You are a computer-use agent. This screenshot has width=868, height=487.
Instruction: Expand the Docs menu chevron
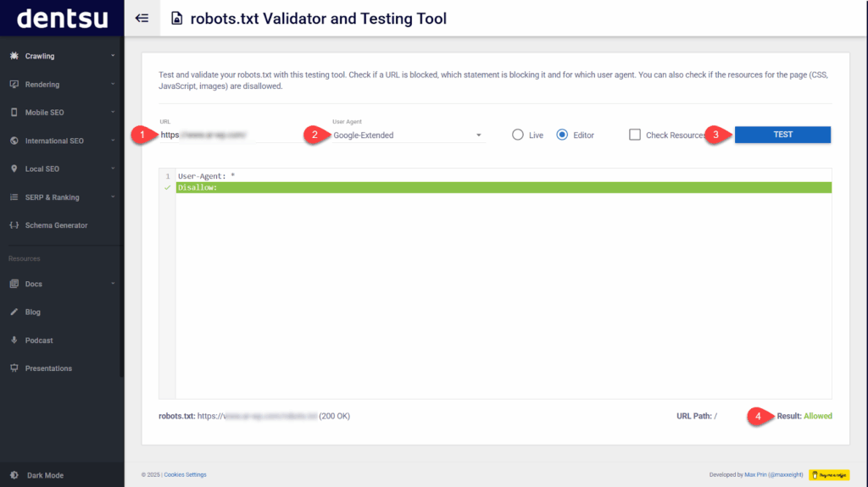(x=113, y=284)
